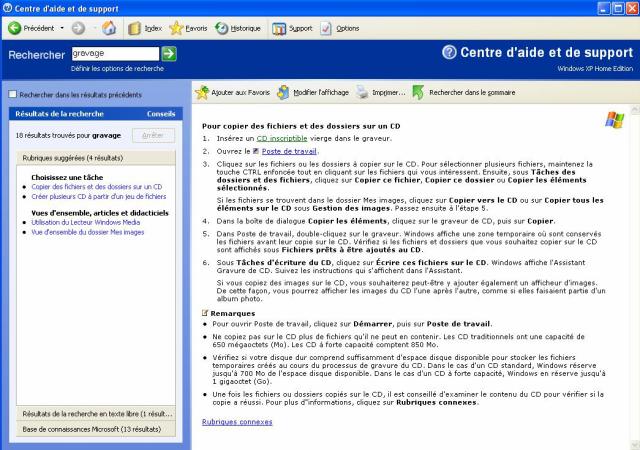The image size is (640, 450).
Task: Open the Historique clock icon
Action: (222, 28)
